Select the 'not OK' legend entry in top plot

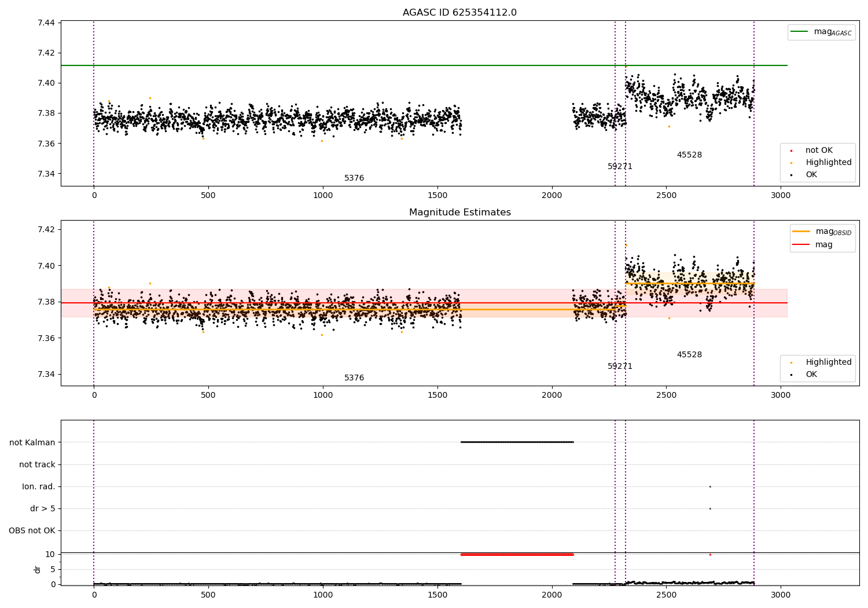[x=819, y=151]
